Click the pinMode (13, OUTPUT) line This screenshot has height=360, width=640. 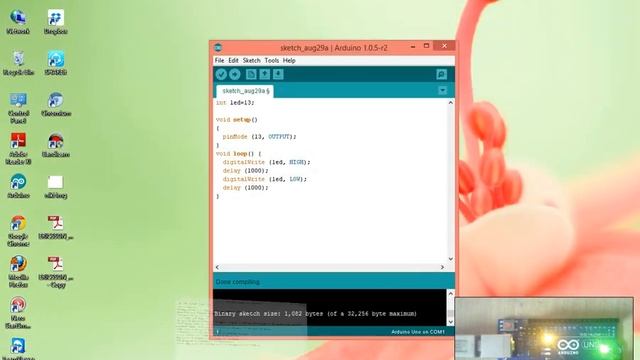coord(260,137)
